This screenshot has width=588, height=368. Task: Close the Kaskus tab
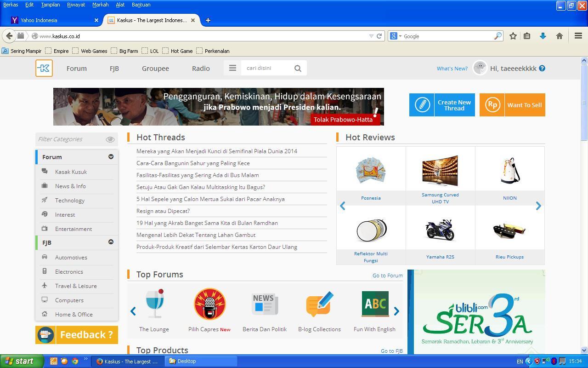(x=193, y=20)
